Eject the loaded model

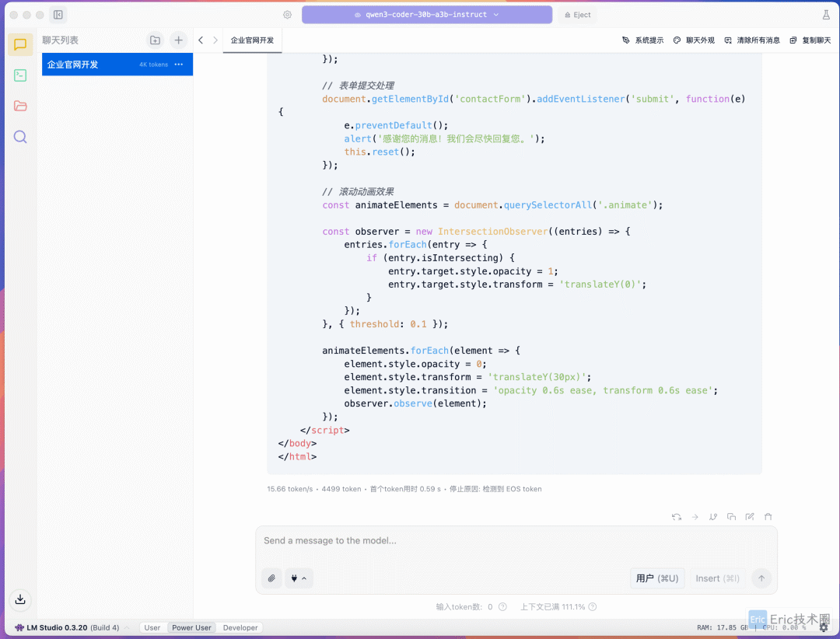pyautogui.click(x=577, y=15)
